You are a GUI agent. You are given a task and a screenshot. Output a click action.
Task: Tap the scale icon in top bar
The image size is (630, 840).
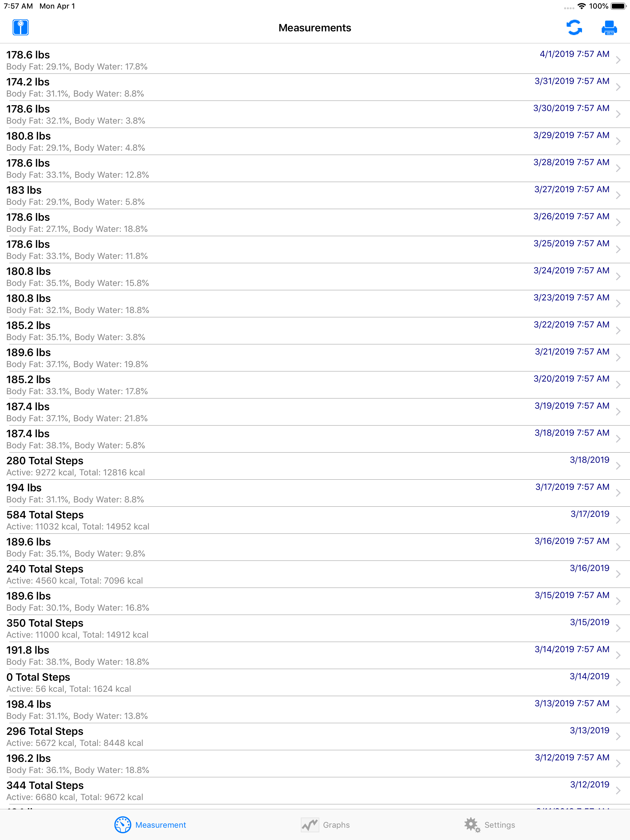[21, 28]
